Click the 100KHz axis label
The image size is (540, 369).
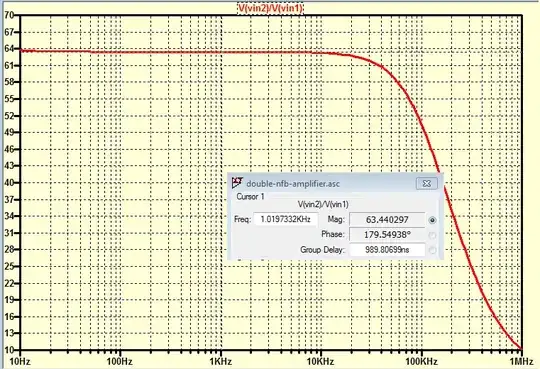point(421,361)
